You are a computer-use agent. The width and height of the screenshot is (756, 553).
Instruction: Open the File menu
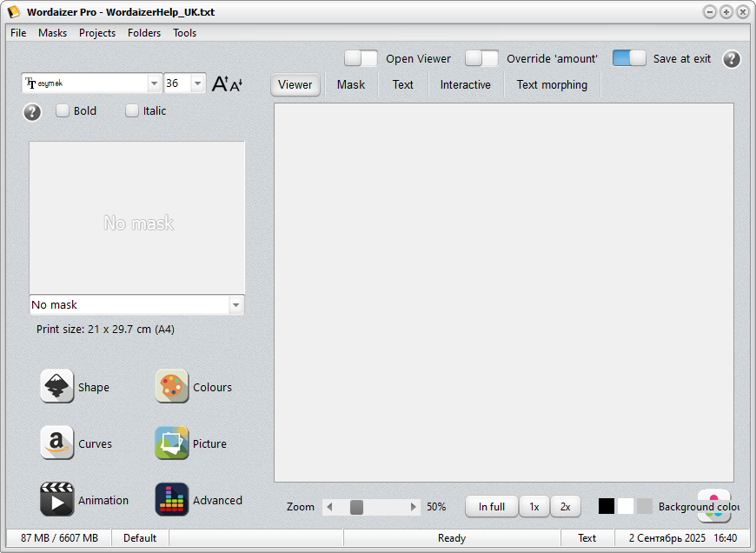point(18,33)
